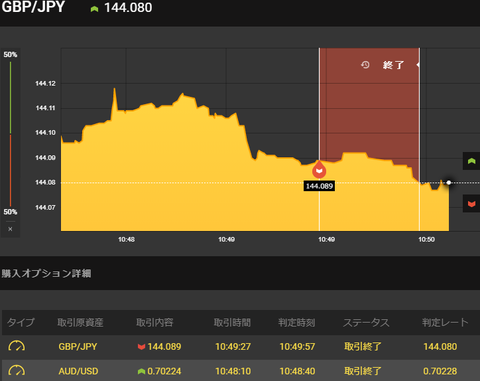Click the green arrow beside 144.080 header
Viewport: 480px width, 381px height.
94,9
